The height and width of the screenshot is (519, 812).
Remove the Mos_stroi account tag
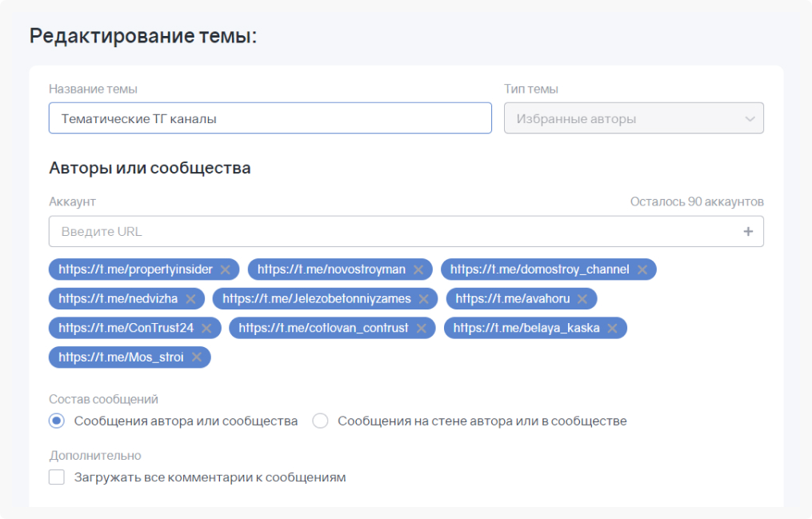coord(196,357)
